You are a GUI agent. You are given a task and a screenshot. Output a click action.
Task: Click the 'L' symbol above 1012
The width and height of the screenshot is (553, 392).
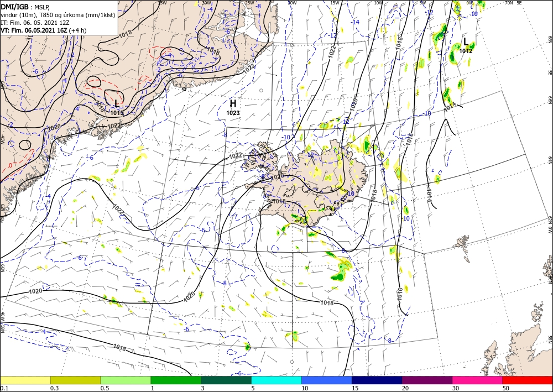tap(466, 41)
